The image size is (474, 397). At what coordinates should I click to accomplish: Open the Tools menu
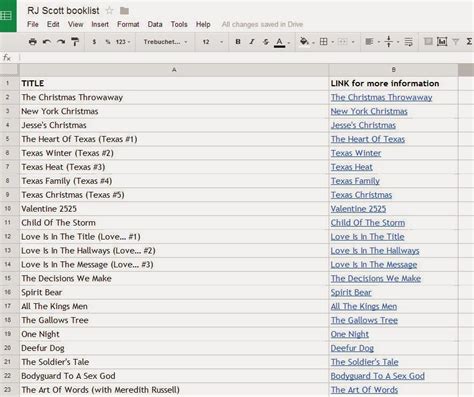pos(179,24)
